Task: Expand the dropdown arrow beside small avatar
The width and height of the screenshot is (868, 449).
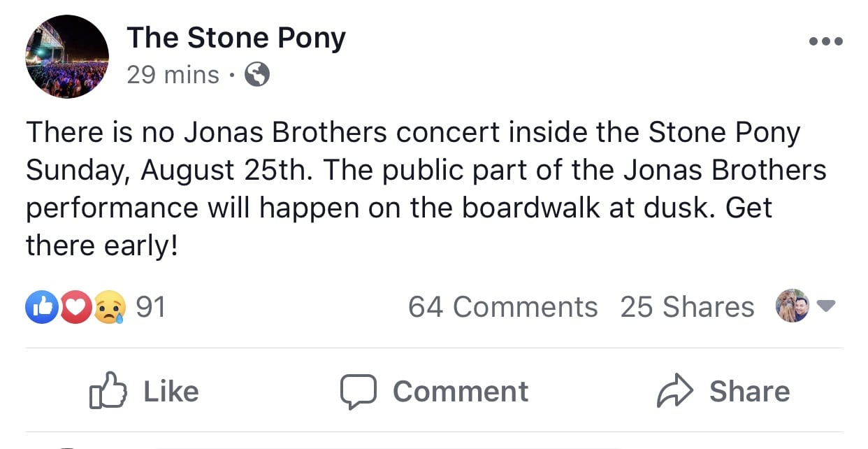Action: coord(826,306)
